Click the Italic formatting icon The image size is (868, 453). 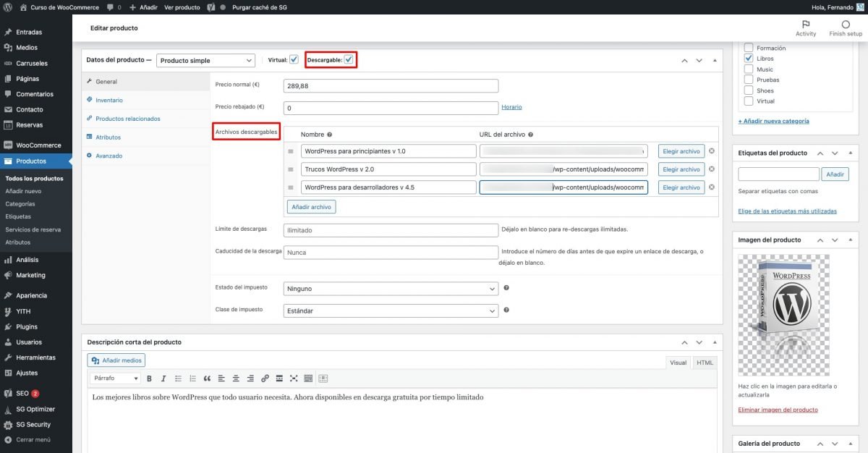point(163,378)
